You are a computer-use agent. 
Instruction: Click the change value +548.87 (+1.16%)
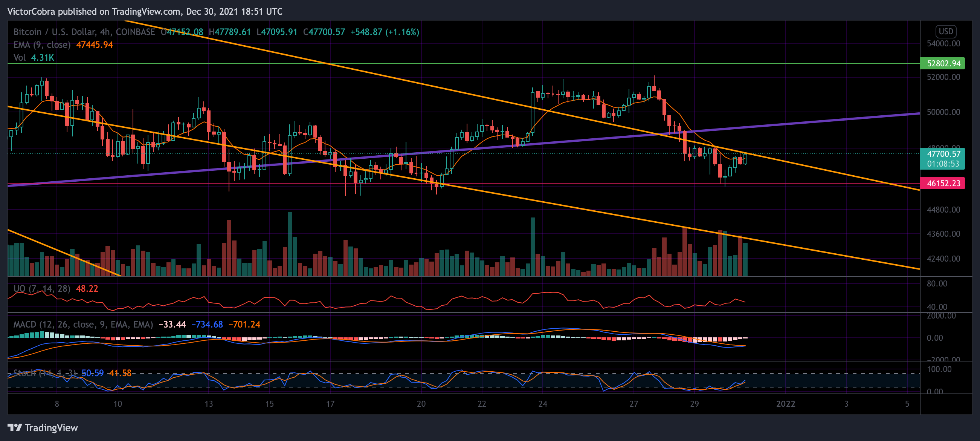click(x=385, y=32)
